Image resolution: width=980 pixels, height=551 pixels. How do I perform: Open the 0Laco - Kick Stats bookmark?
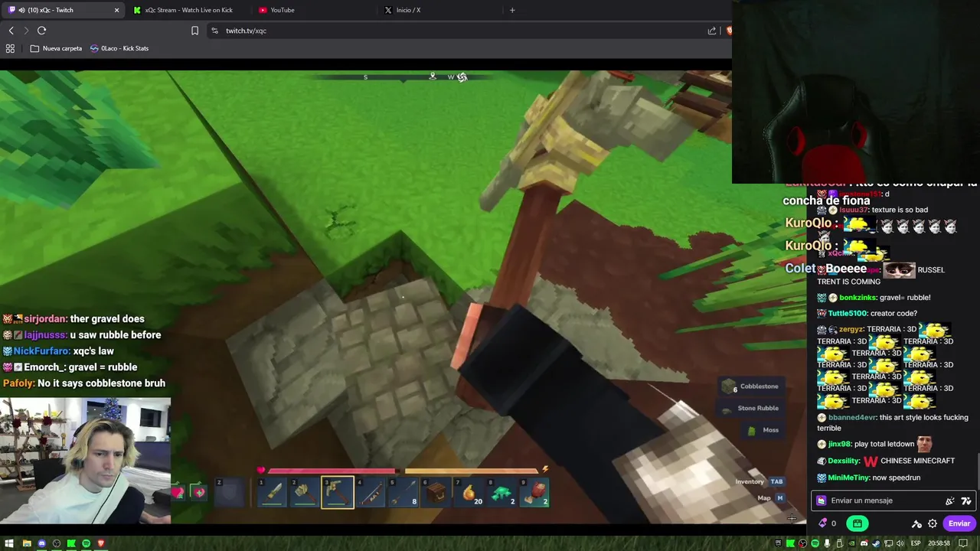(119, 48)
